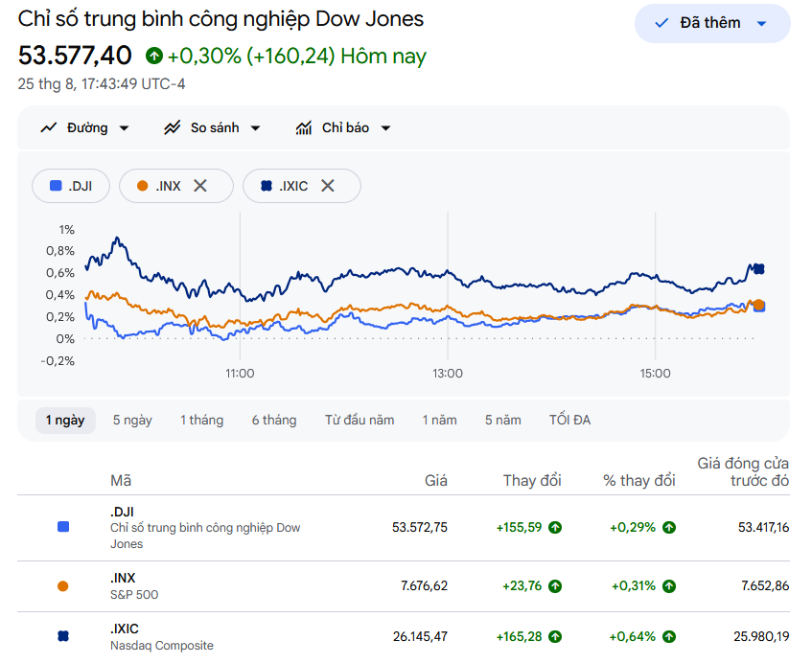Click the blue .DJI color square in the table
The height and width of the screenshot is (663, 812).
click(x=63, y=527)
